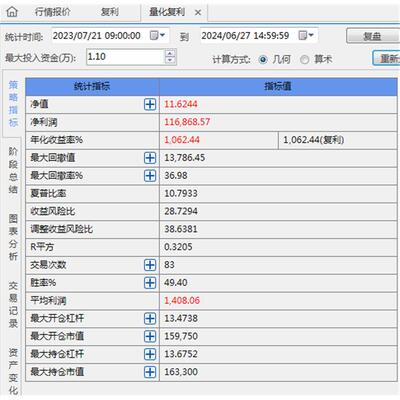
Task: Select 最大回撤率 value 36.98
Action: [x=176, y=176]
